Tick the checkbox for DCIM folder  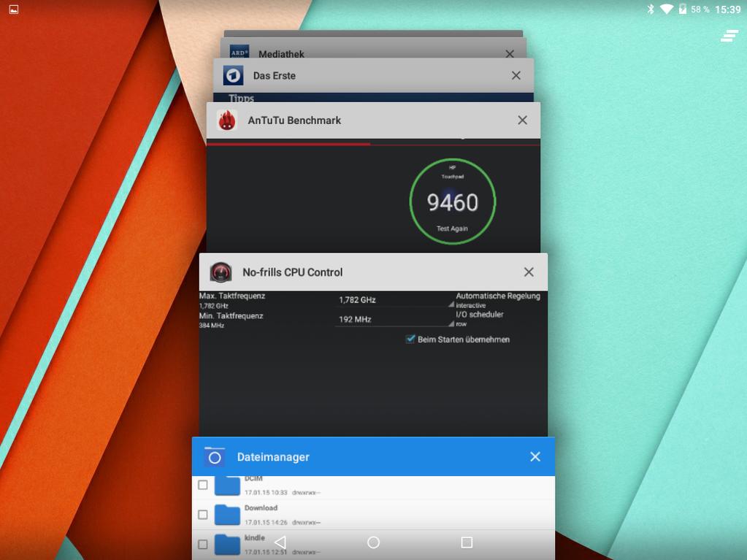click(202, 485)
